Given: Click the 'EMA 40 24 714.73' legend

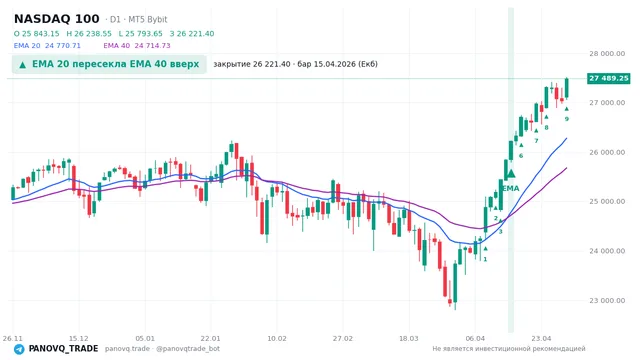Looking at the screenshot, I should click(137, 46).
